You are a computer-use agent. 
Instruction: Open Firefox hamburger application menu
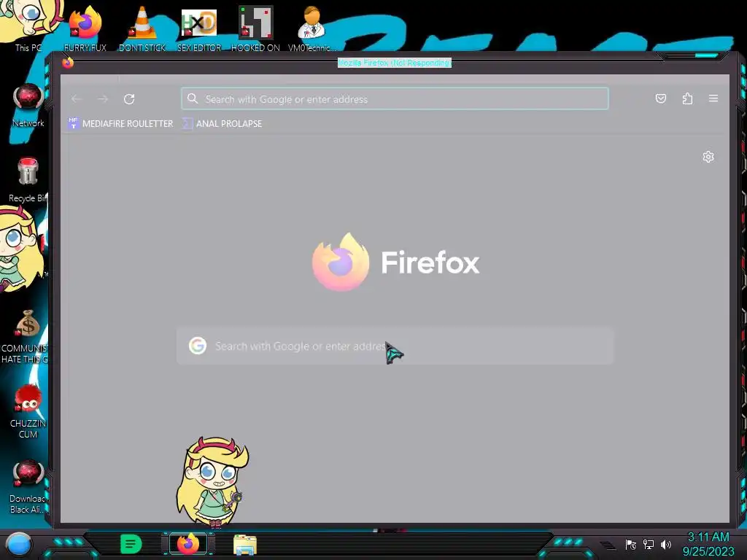point(713,98)
